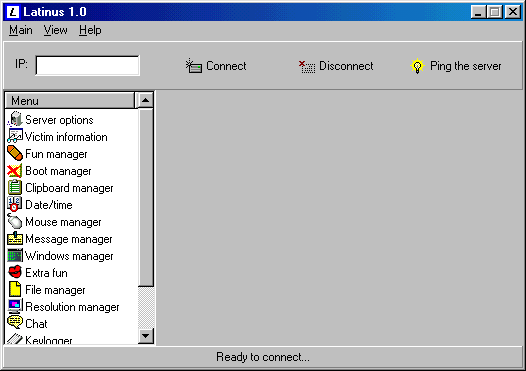526x371 pixels.
Task: Select the Date/time text entry
Action: [49, 205]
